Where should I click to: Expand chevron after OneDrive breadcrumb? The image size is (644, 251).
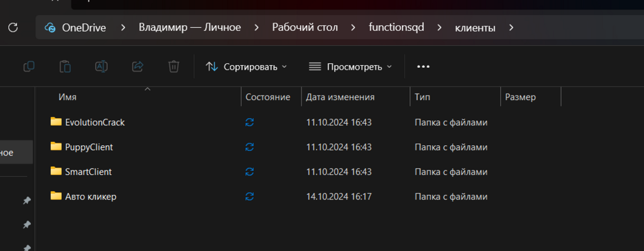pyautogui.click(x=122, y=28)
